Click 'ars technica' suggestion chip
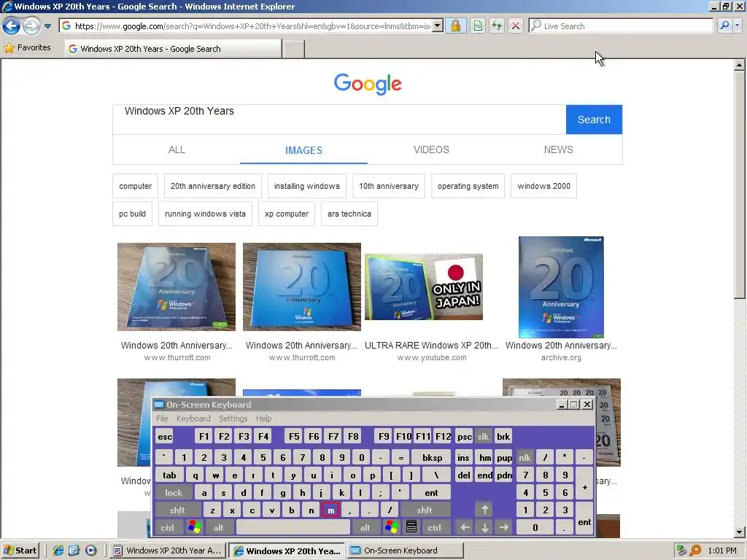This screenshot has height=560, width=747. [x=349, y=214]
